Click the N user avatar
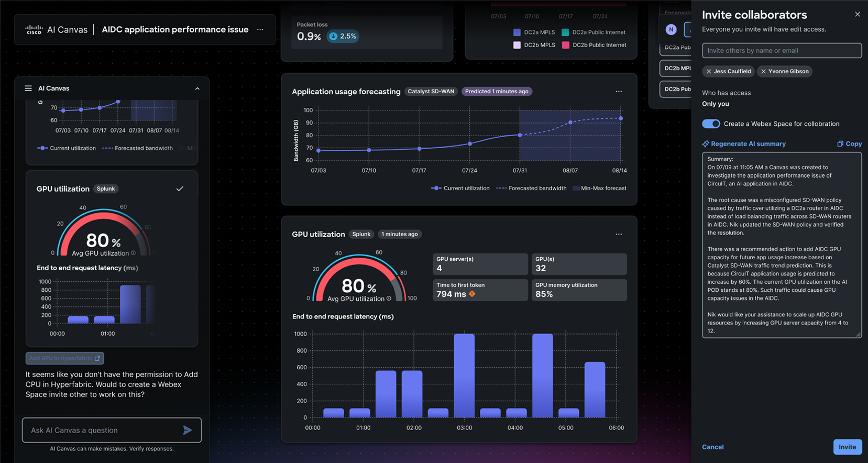 point(671,30)
